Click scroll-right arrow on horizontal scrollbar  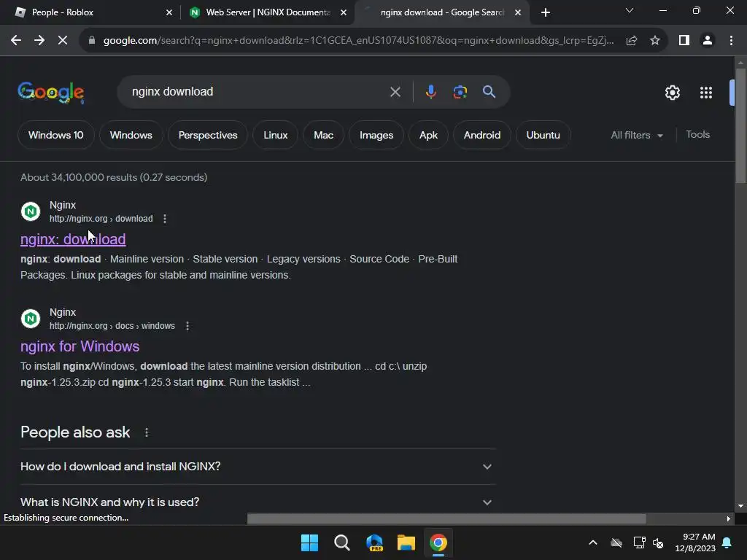coord(729,518)
